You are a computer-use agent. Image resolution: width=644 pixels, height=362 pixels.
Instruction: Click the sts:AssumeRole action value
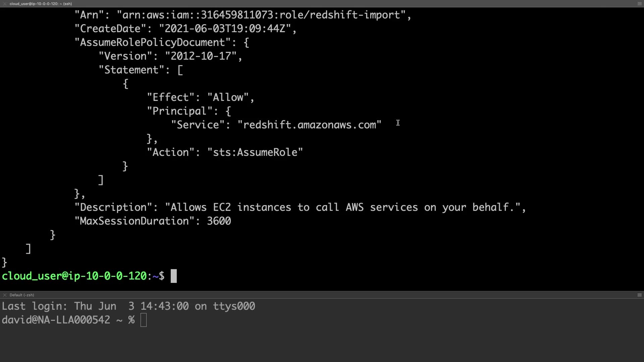[255, 153]
